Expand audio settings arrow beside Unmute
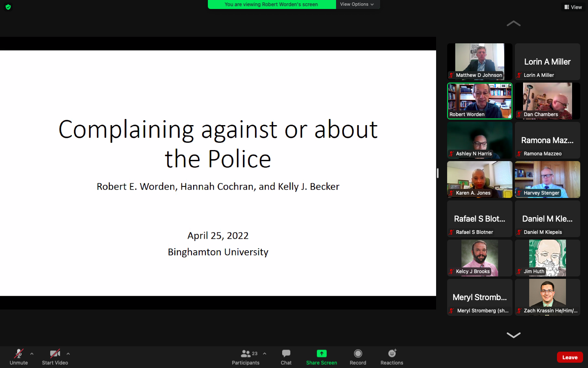The width and height of the screenshot is (588, 368). 32,354
